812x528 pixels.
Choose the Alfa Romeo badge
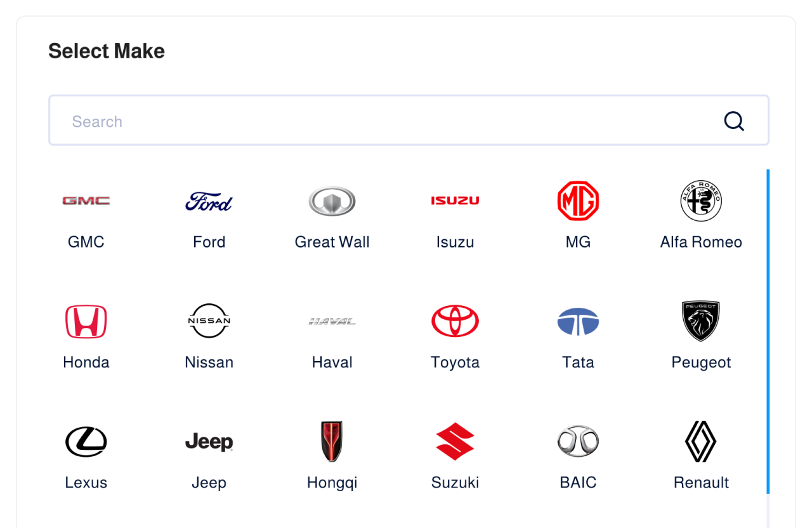701,201
